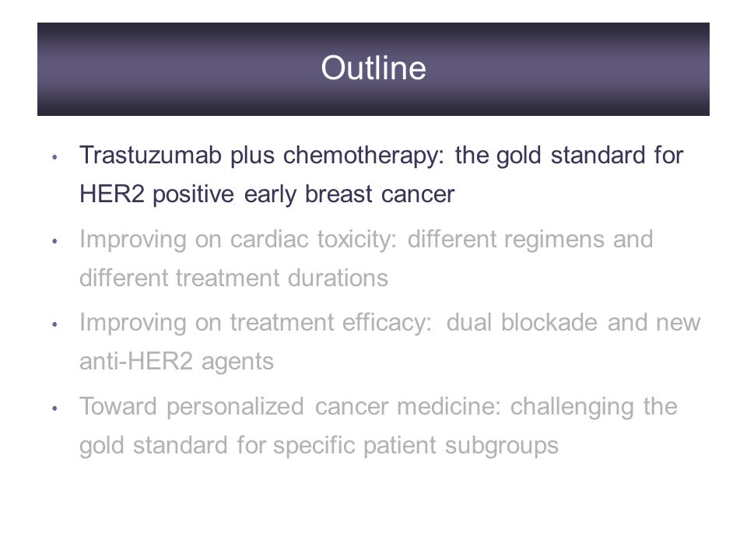
Task: Click the word "subgroups" in last bullet
Action: pyautogui.click(x=502, y=446)
